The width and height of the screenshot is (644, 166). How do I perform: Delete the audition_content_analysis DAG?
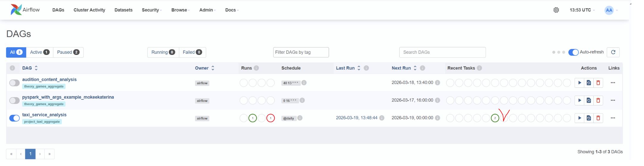[598, 83]
